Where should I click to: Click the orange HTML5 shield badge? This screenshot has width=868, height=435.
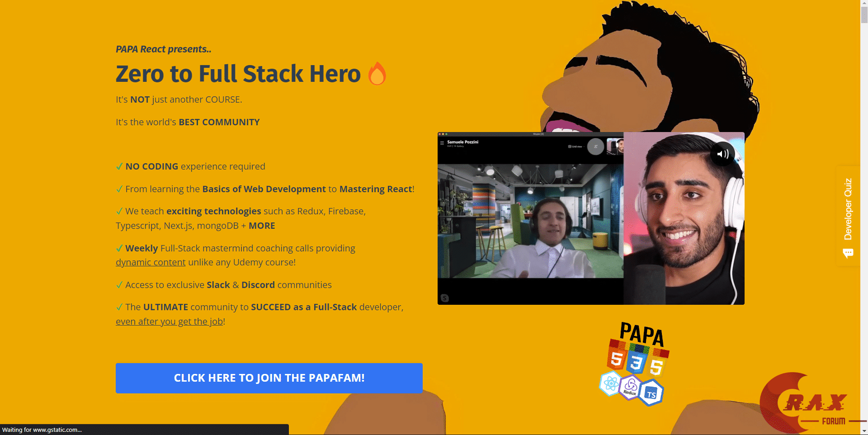pos(617,359)
